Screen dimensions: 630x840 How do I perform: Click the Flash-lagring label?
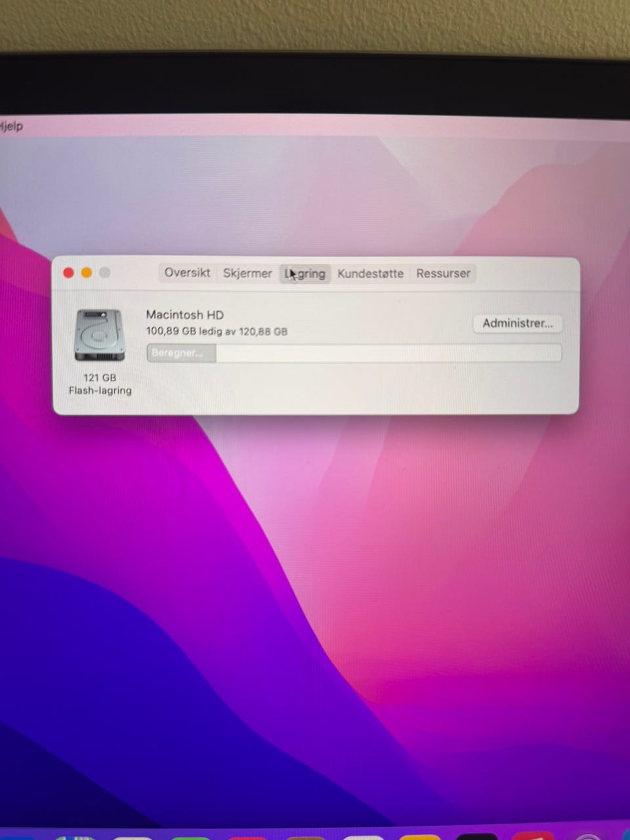(100, 390)
